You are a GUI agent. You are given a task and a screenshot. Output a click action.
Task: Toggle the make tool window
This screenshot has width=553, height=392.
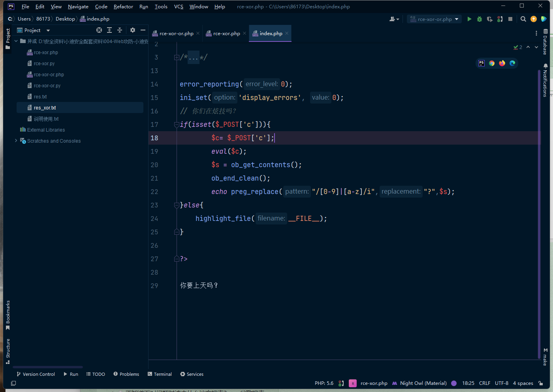click(545, 357)
